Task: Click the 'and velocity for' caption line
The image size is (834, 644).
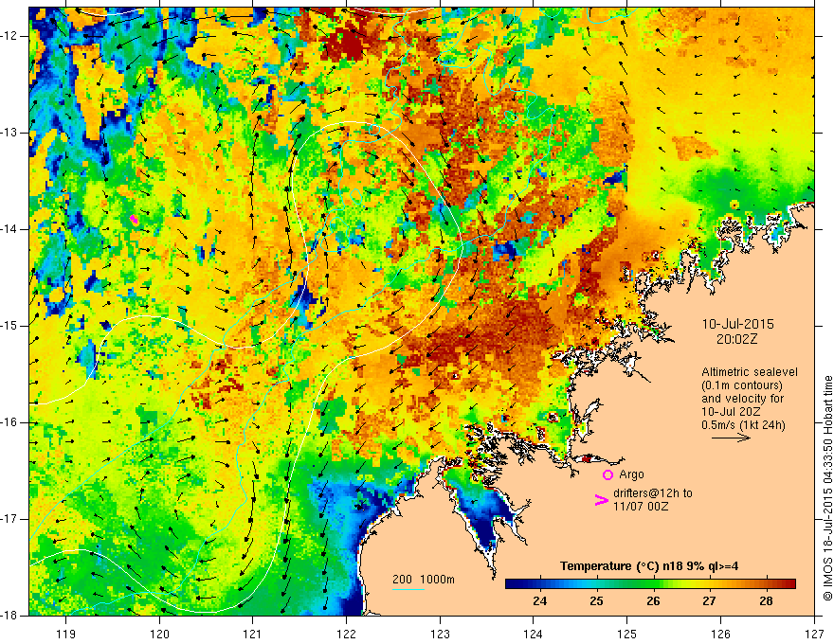Action: (742, 399)
